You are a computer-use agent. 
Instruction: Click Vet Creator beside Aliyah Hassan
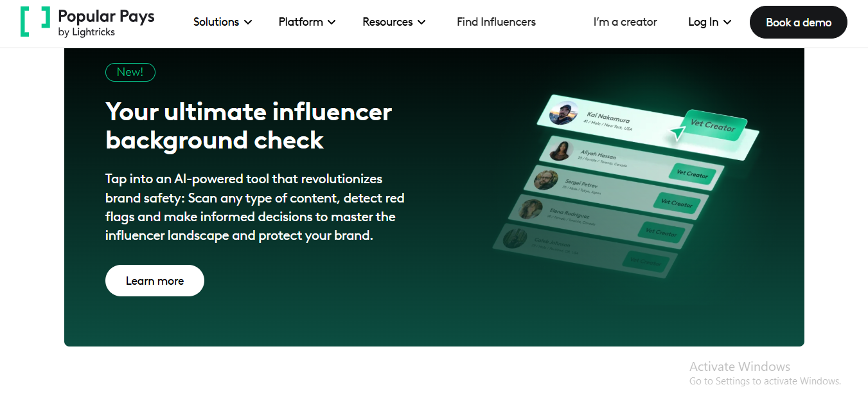692,174
